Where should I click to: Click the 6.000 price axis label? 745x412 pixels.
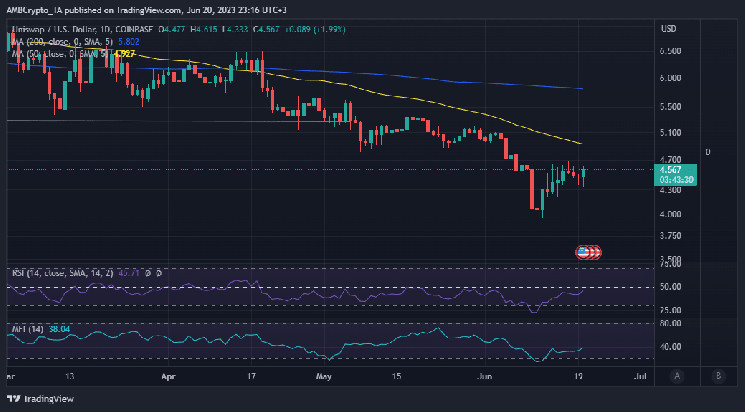pos(671,78)
